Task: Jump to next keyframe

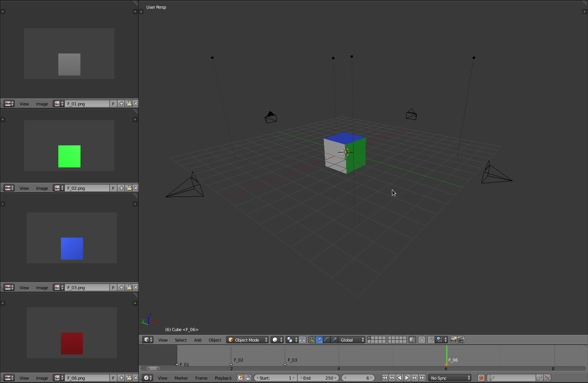Action: pos(415,378)
